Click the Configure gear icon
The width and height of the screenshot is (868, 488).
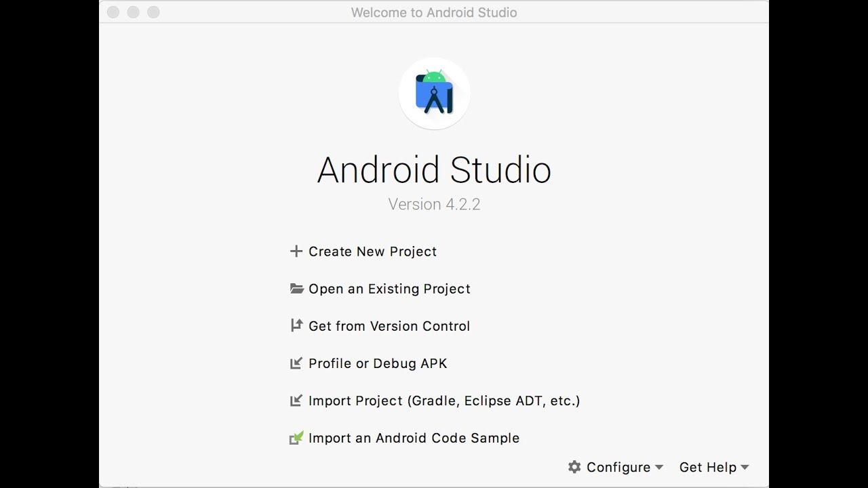pos(574,467)
